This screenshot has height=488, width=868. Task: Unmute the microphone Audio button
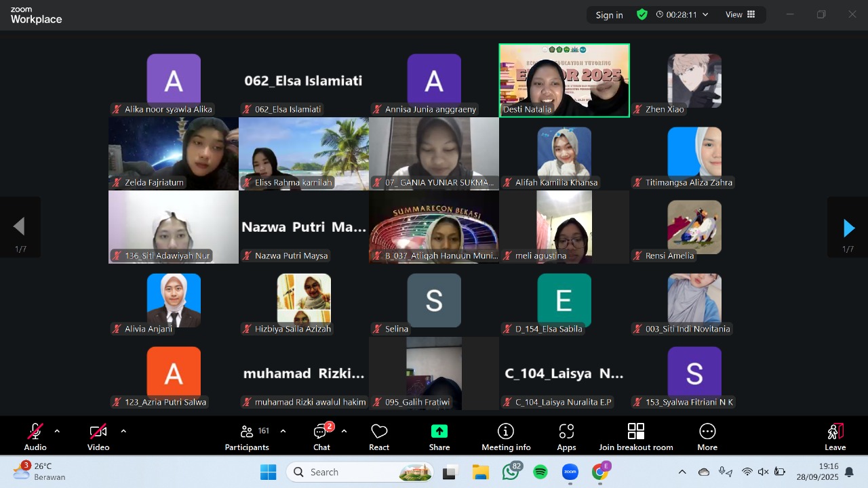(x=35, y=437)
